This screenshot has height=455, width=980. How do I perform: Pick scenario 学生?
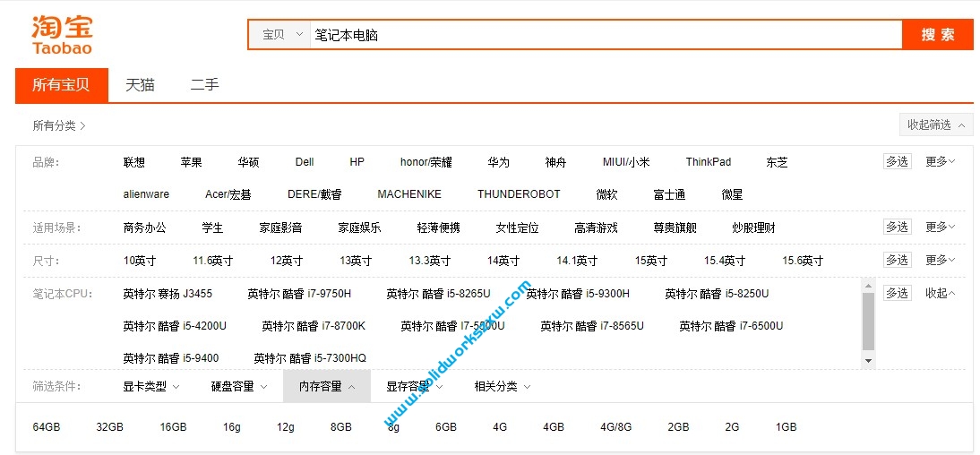pyautogui.click(x=212, y=227)
